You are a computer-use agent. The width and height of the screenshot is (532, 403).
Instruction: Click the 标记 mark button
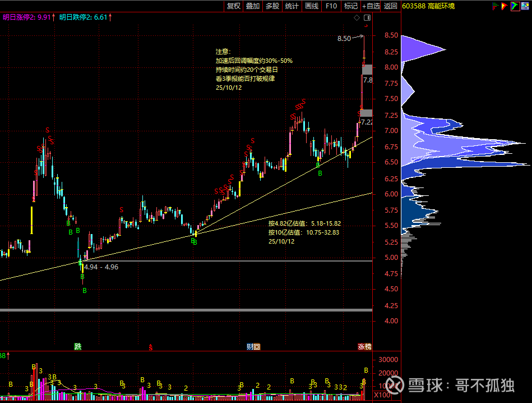click(x=350, y=6)
